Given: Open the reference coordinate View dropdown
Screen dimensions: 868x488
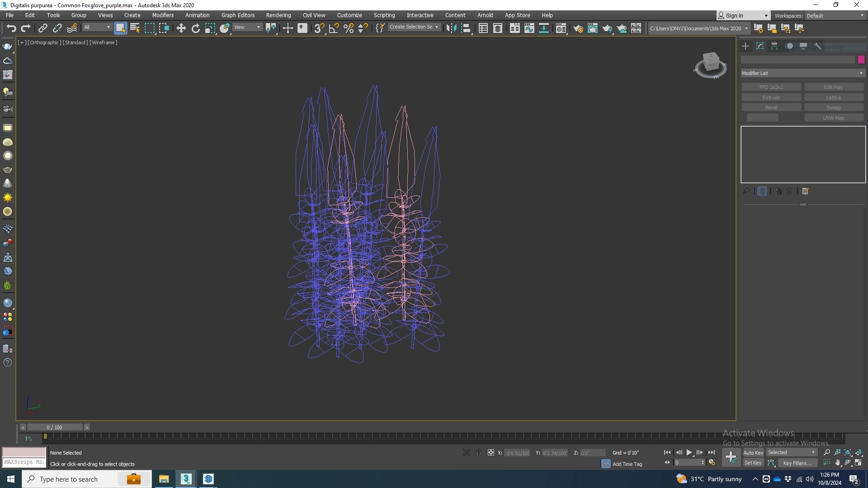Looking at the screenshot, I should pos(247,27).
